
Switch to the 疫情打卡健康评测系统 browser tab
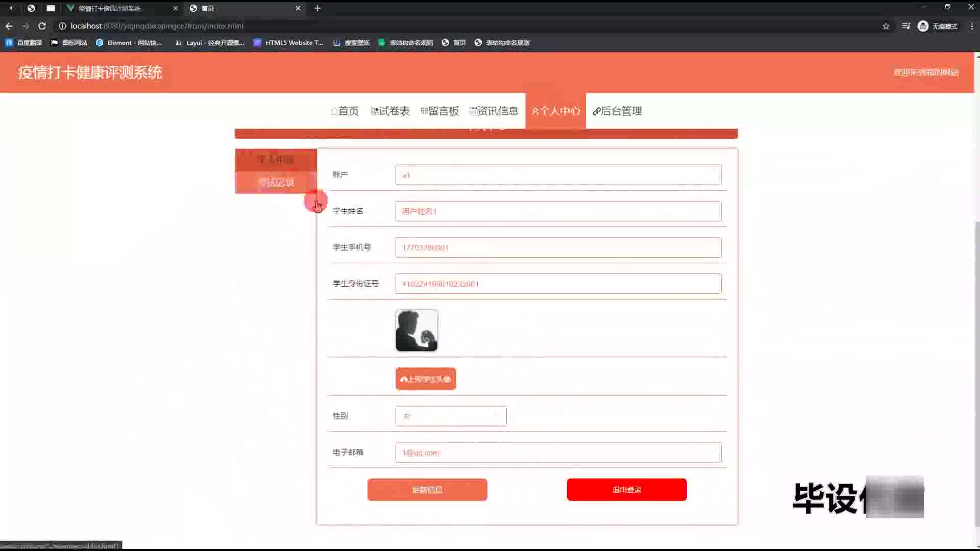tap(109, 8)
